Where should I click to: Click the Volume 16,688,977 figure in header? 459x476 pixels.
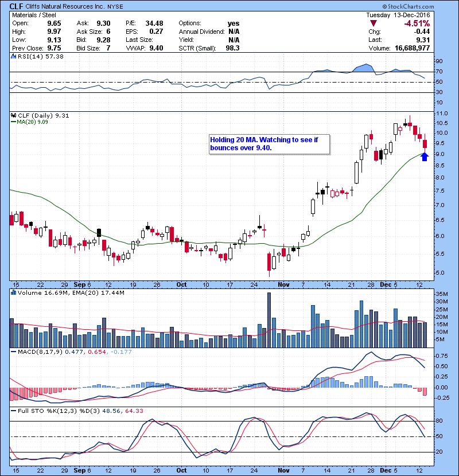[x=427, y=48]
